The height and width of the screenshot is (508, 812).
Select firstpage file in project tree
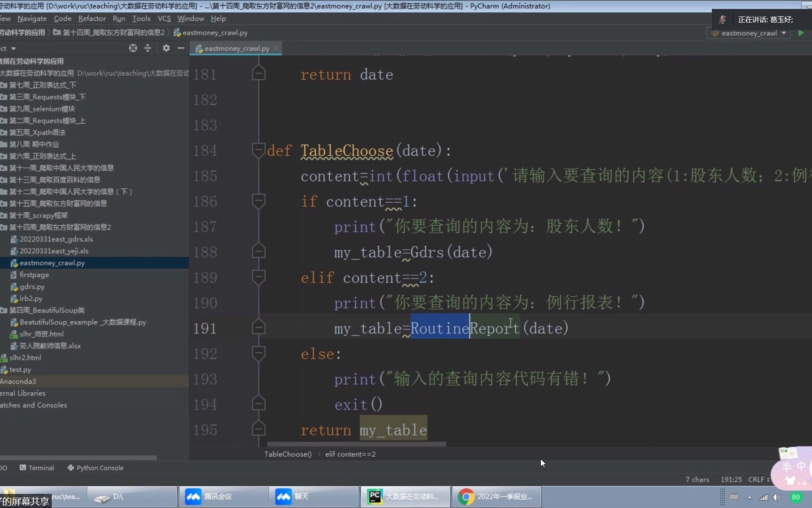pos(34,275)
